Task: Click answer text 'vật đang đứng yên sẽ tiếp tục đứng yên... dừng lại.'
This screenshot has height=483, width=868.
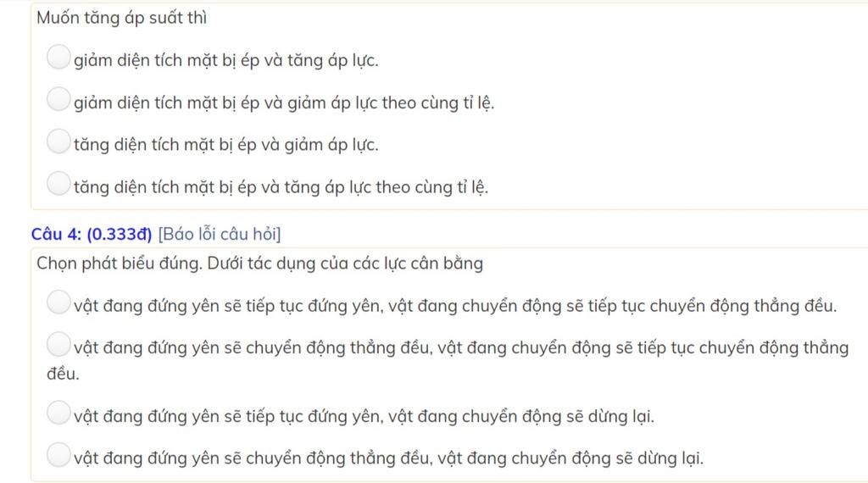Action: pyautogui.click(x=364, y=416)
